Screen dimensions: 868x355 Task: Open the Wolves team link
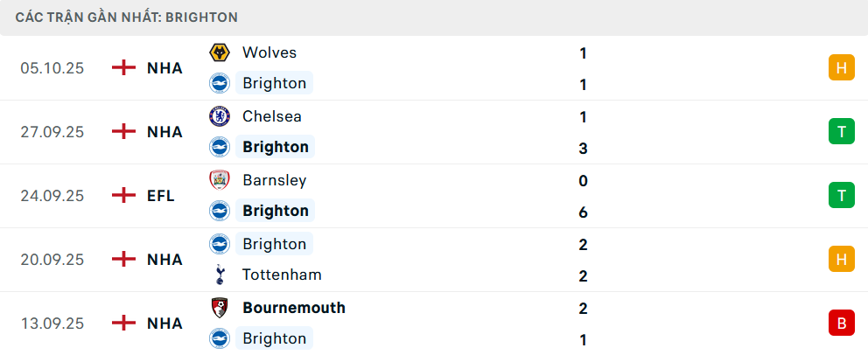pyautogui.click(x=269, y=52)
